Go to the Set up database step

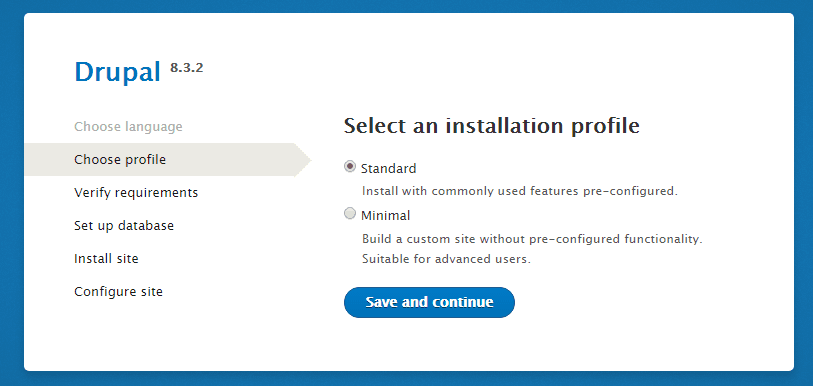coord(124,226)
